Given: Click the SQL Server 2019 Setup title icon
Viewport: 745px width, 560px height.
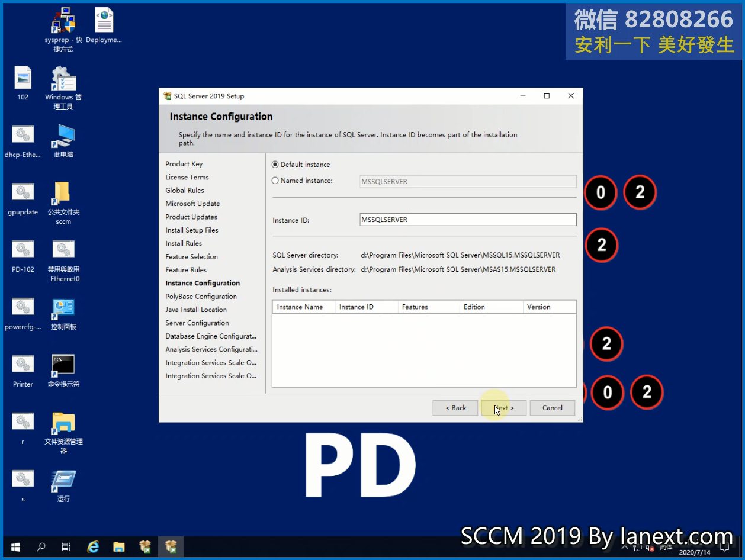Looking at the screenshot, I should (x=167, y=96).
